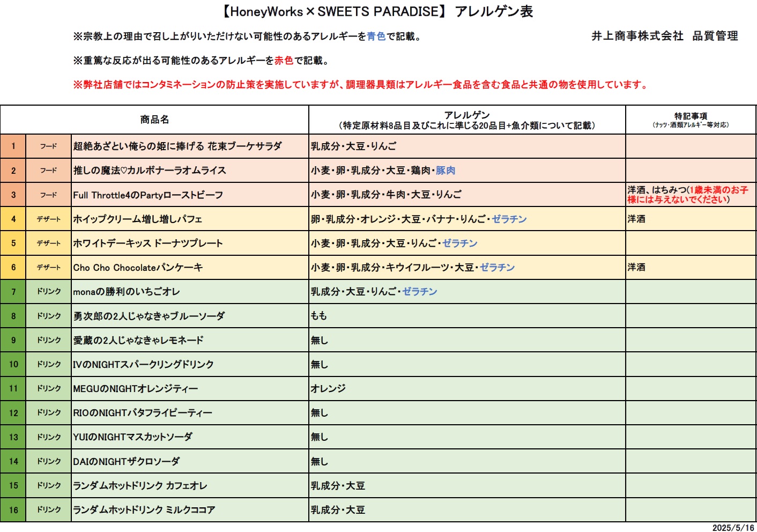Click the アレルゲン column header
This screenshot has width=757, height=532.
(x=466, y=120)
